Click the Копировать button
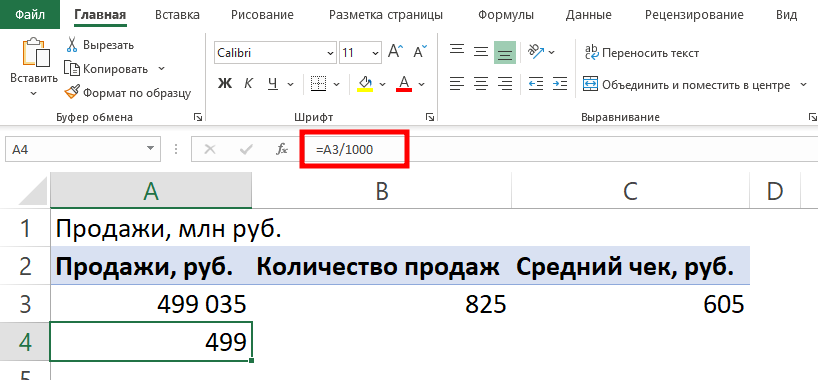The width and height of the screenshot is (818, 380). 114,69
